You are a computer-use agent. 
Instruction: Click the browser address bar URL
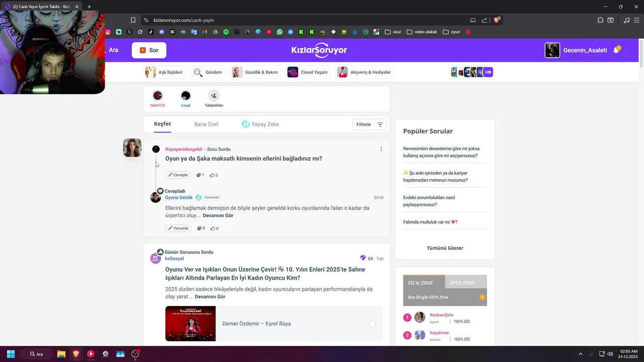pyautogui.click(x=184, y=20)
